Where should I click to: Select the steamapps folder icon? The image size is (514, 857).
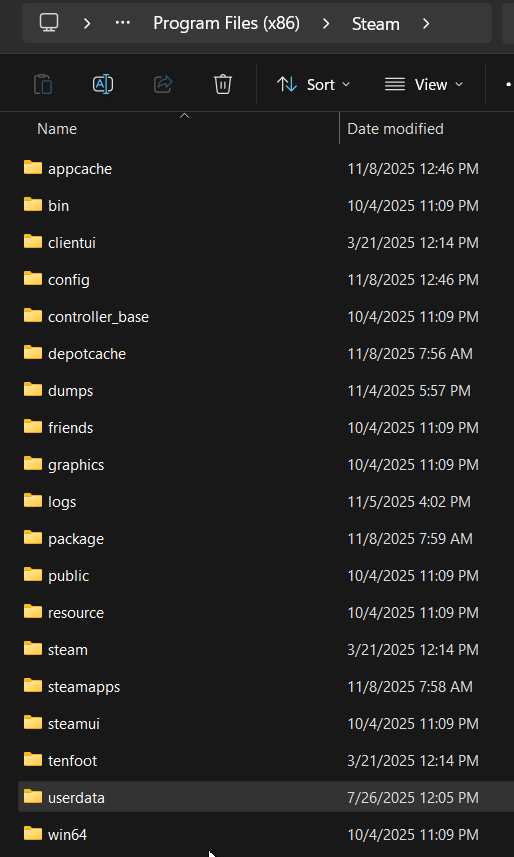(x=33, y=685)
